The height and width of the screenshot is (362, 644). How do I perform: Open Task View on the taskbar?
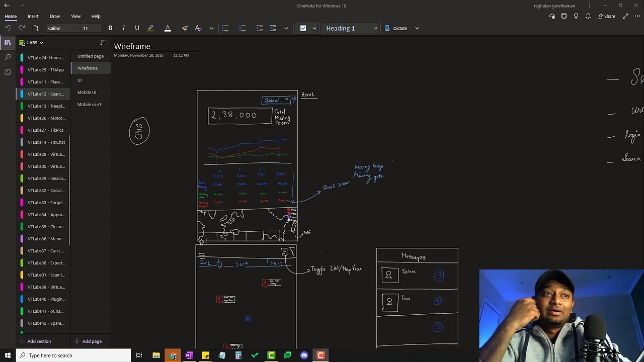pyautogui.click(x=139, y=355)
